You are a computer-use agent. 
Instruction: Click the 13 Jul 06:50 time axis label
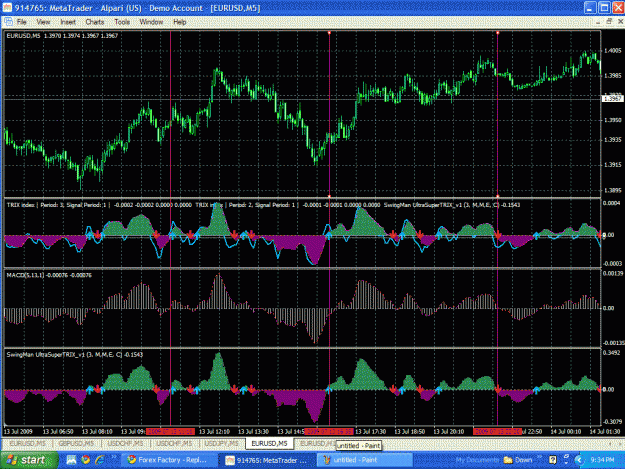(58, 432)
